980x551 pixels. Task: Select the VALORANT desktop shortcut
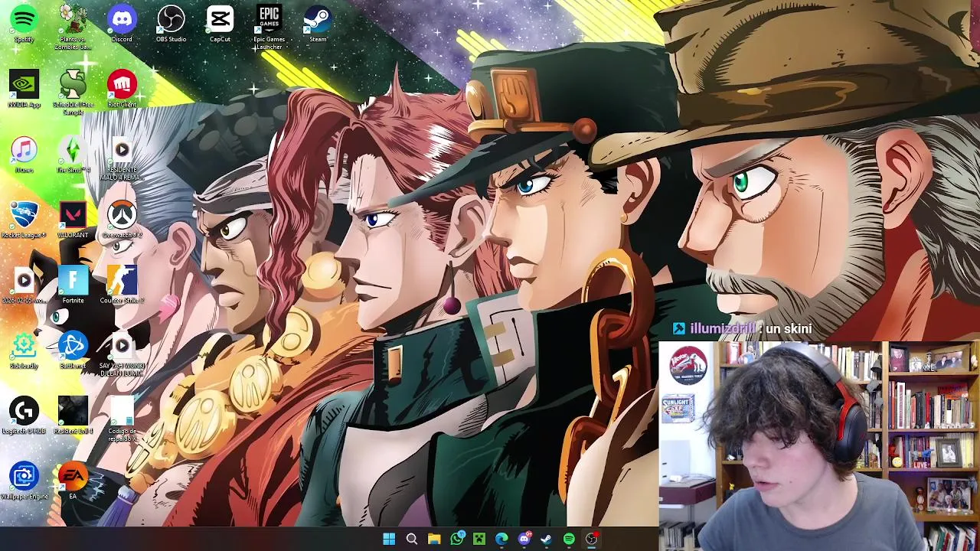tap(73, 220)
